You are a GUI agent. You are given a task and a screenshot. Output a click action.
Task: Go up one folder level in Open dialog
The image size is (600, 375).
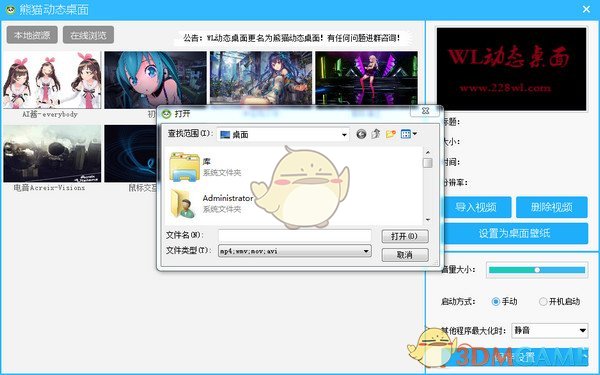click(376, 134)
